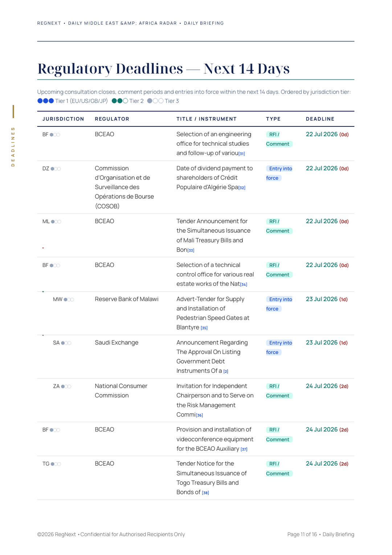Image resolution: width=392 pixels, height=555 pixels.
Task: Click the 'Entry into force' tag in COSOB row
Action: click(x=279, y=173)
